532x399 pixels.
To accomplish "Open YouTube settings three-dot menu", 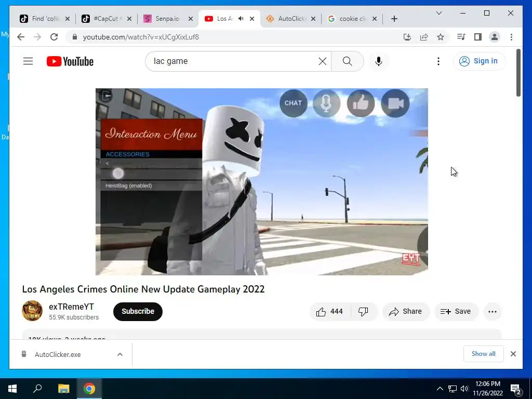I will tap(438, 61).
